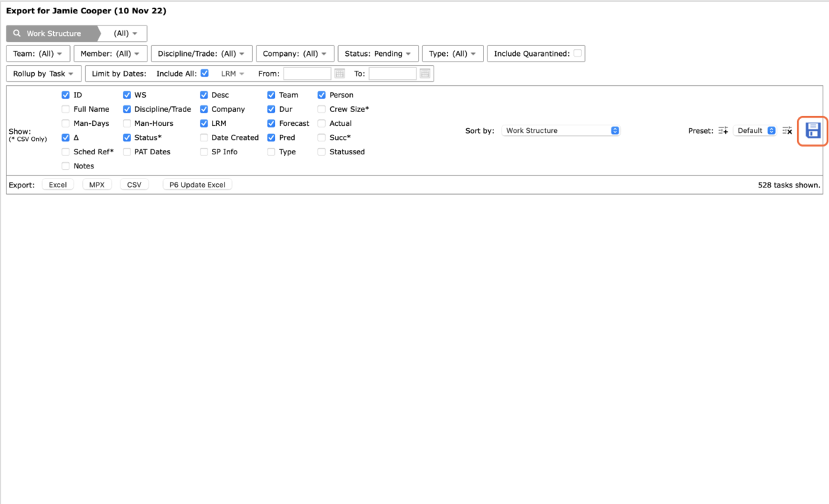Enable the SP Info checkbox

click(x=203, y=151)
